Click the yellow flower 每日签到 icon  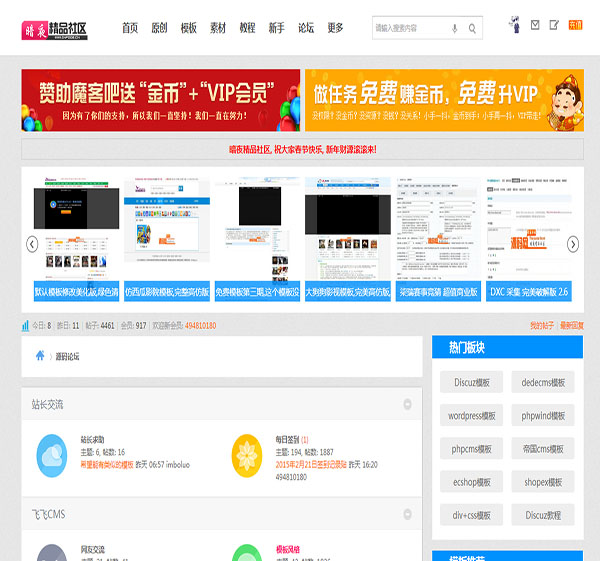247,456
